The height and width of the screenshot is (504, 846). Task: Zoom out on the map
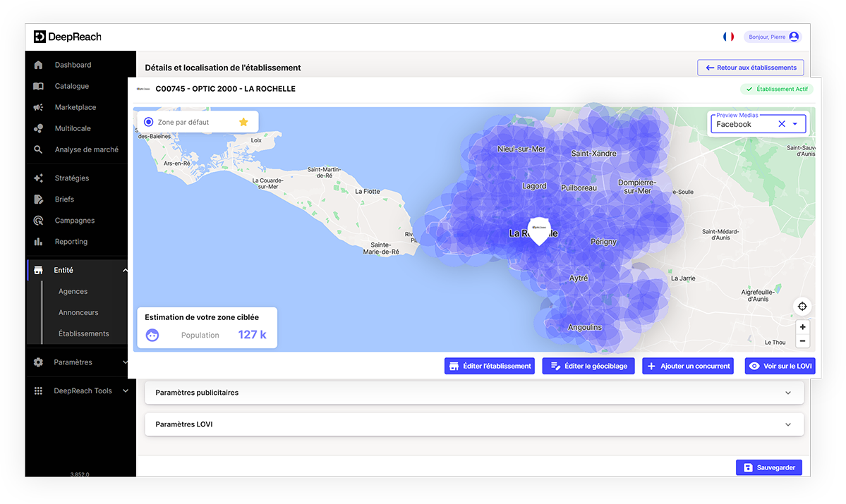pyautogui.click(x=802, y=340)
